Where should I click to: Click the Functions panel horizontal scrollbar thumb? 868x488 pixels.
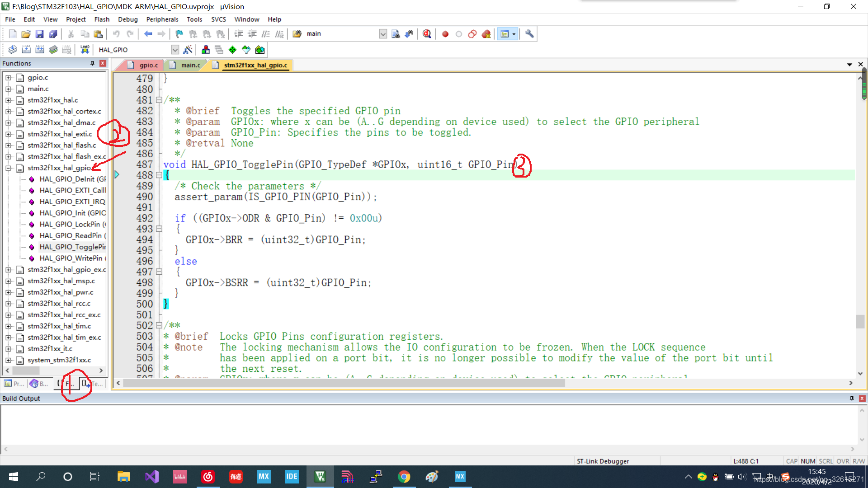coord(26,371)
